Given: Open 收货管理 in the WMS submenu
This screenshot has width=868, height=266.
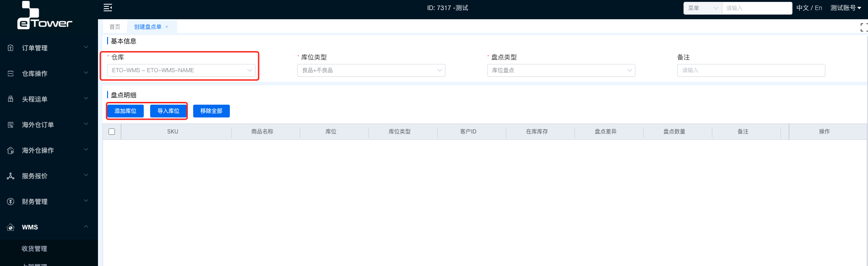Looking at the screenshot, I should tap(34, 249).
